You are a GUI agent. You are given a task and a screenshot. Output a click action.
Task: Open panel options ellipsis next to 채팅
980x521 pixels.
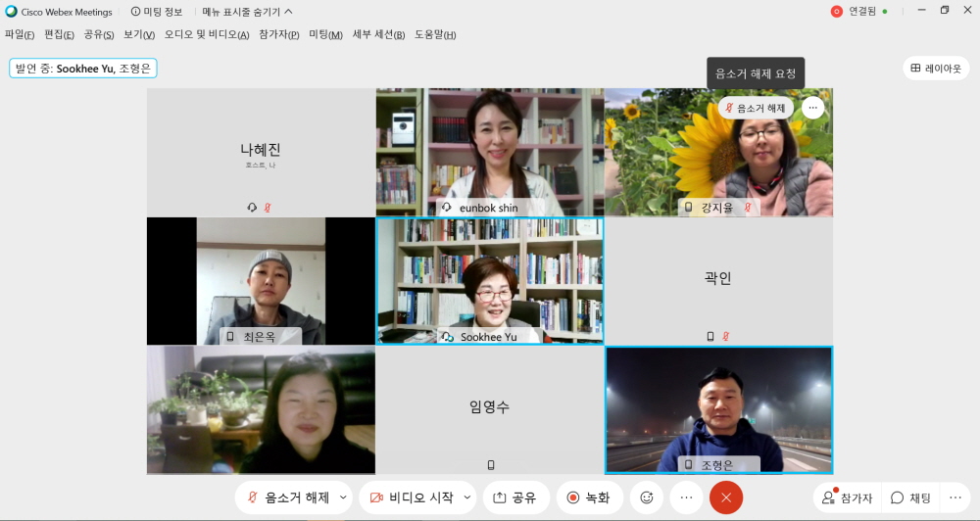click(x=955, y=497)
